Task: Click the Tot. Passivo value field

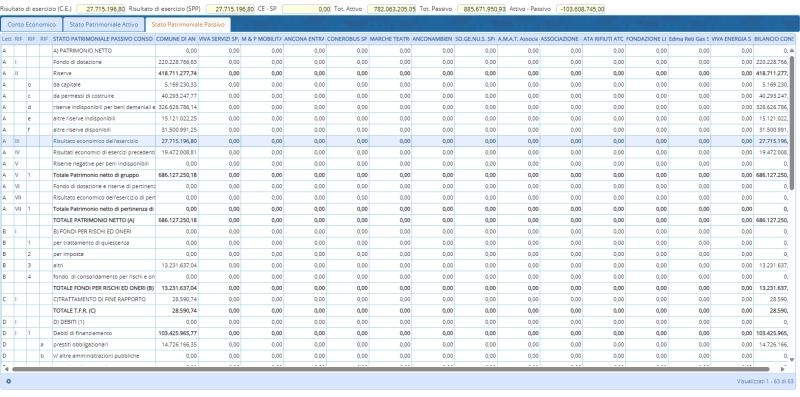Action: (x=482, y=9)
